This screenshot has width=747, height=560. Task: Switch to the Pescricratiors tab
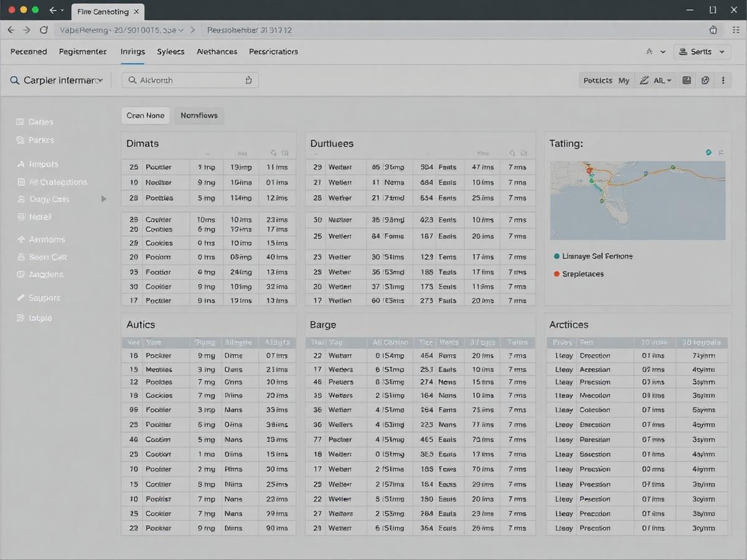(273, 52)
